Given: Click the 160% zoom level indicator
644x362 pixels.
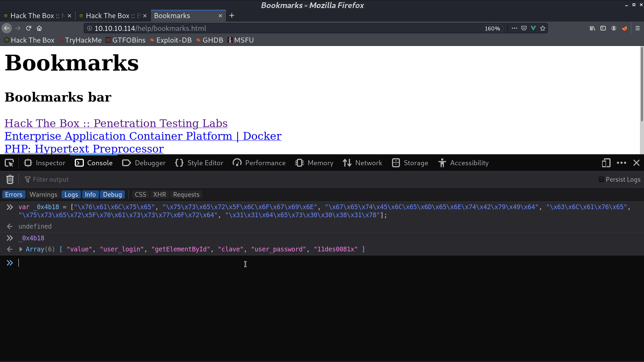Looking at the screenshot, I should tap(492, 28).
